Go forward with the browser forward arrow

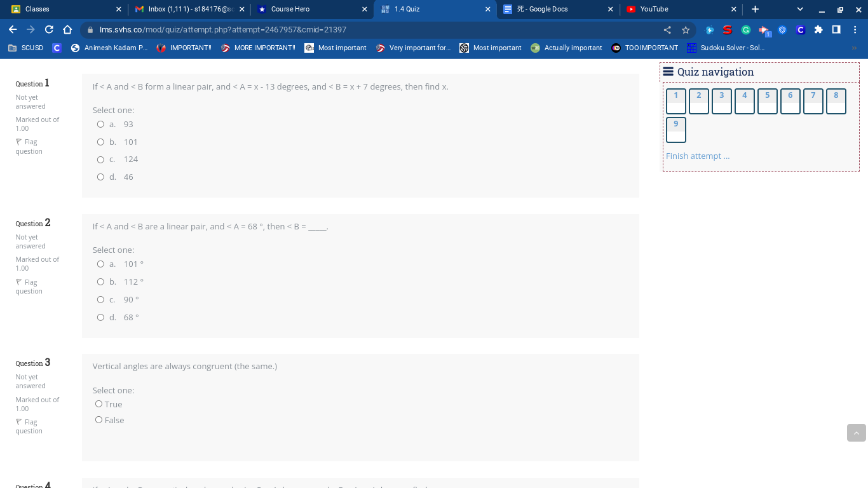coord(31,30)
